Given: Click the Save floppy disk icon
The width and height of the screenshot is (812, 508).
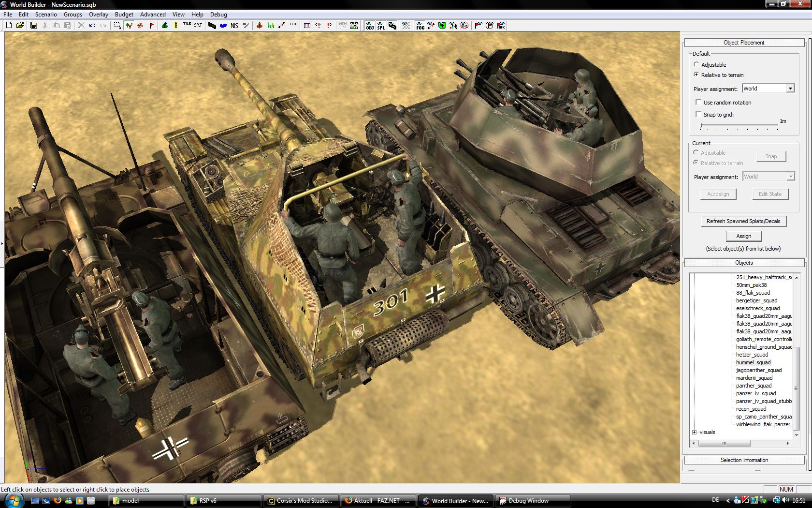Looking at the screenshot, I should click(x=34, y=25).
